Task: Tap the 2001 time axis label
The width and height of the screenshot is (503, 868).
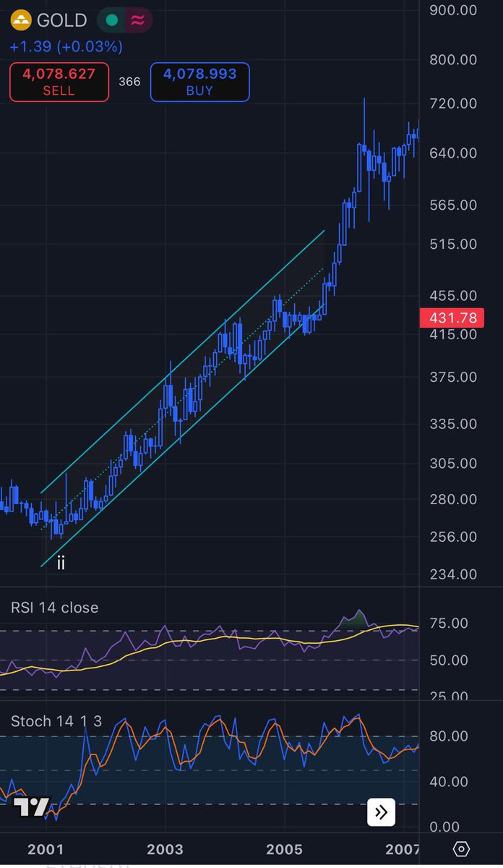Action: coord(46,849)
